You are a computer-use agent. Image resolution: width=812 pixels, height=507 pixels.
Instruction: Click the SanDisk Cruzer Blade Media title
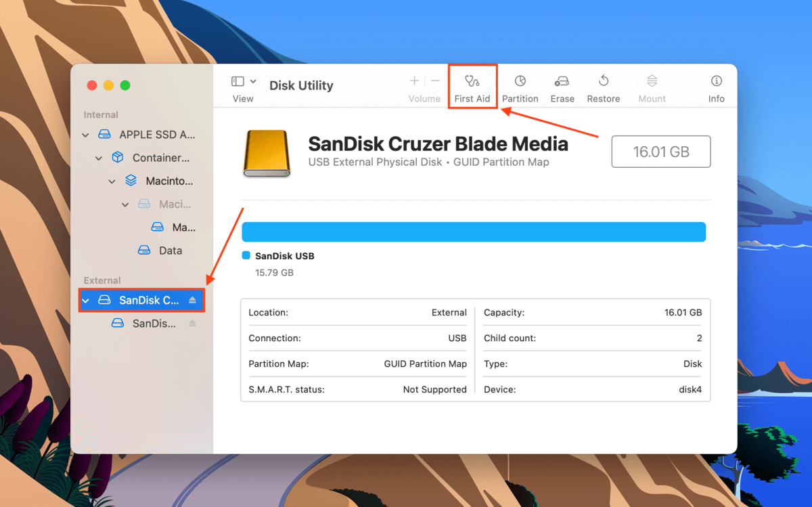(438, 144)
